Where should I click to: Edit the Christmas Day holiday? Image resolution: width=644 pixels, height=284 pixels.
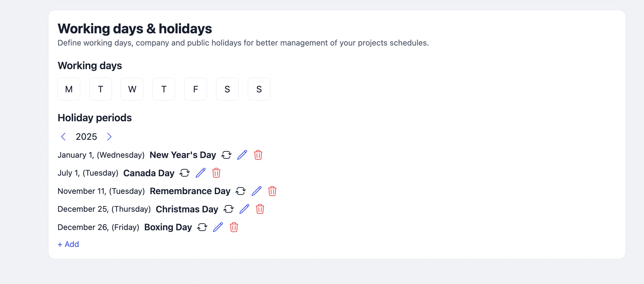click(x=244, y=209)
